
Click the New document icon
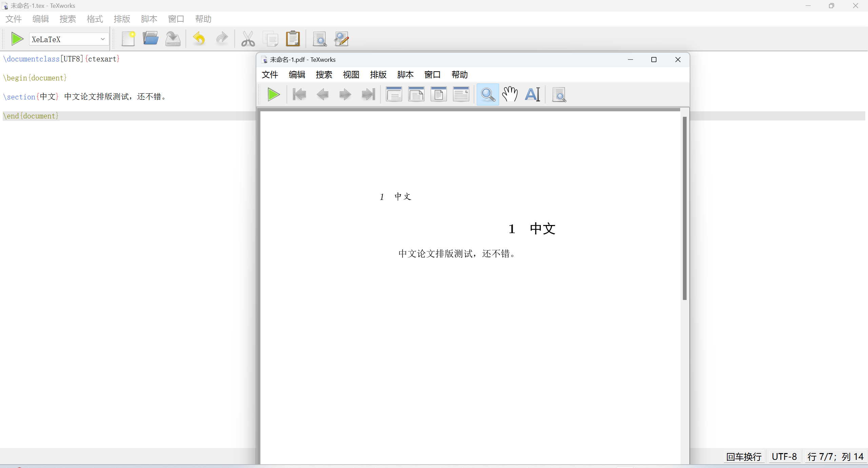(129, 39)
